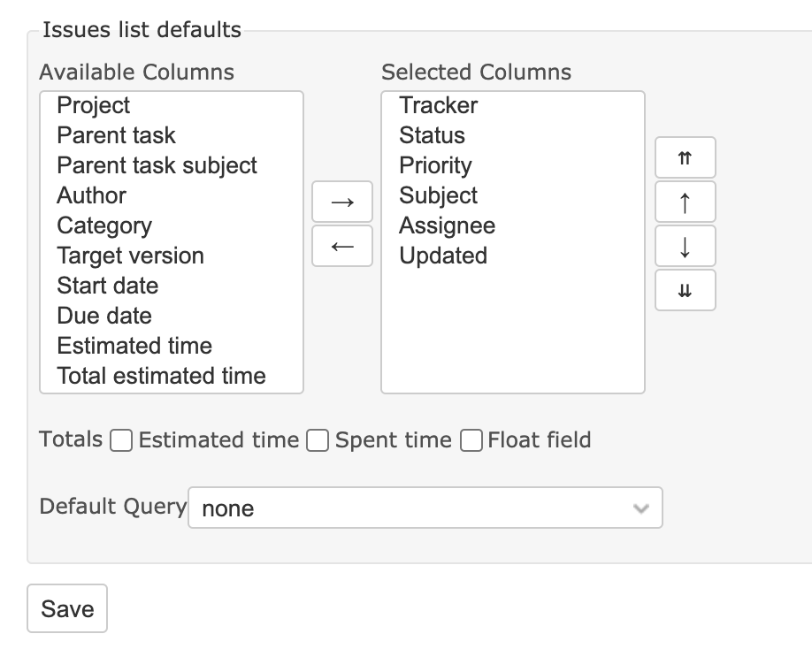Select Assignee in Selected Columns
The image size is (812, 649).
click(447, 226)
